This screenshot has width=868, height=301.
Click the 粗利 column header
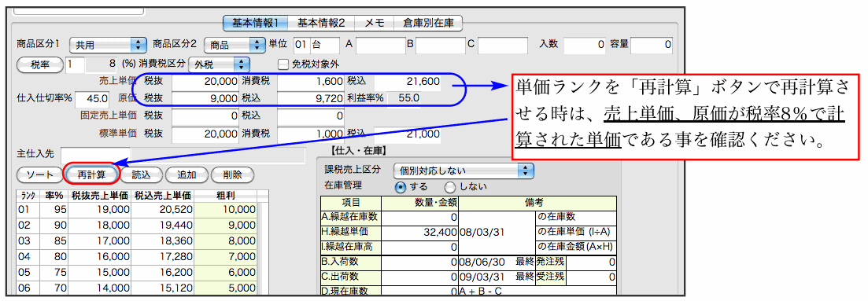(225, 196)
